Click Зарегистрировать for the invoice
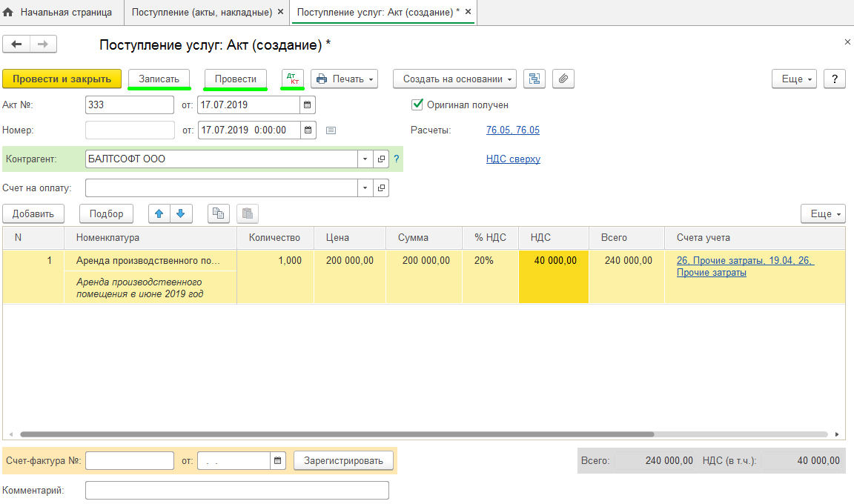Screen dimensions: 854x504 pos(344,460)
